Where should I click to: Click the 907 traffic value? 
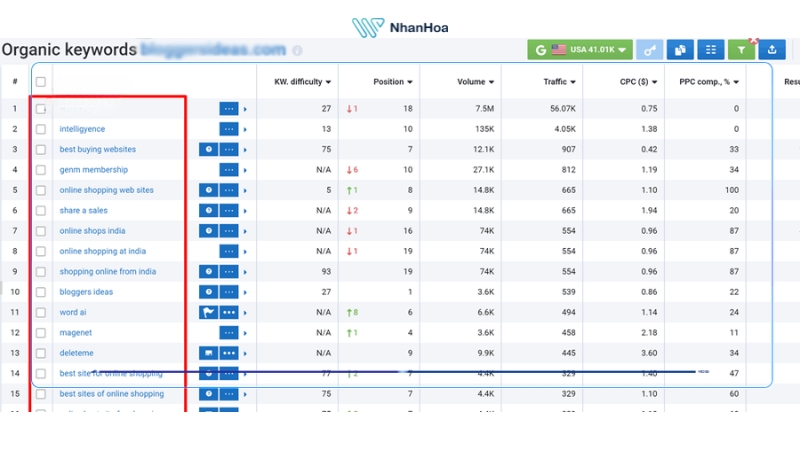click(568, 149)
